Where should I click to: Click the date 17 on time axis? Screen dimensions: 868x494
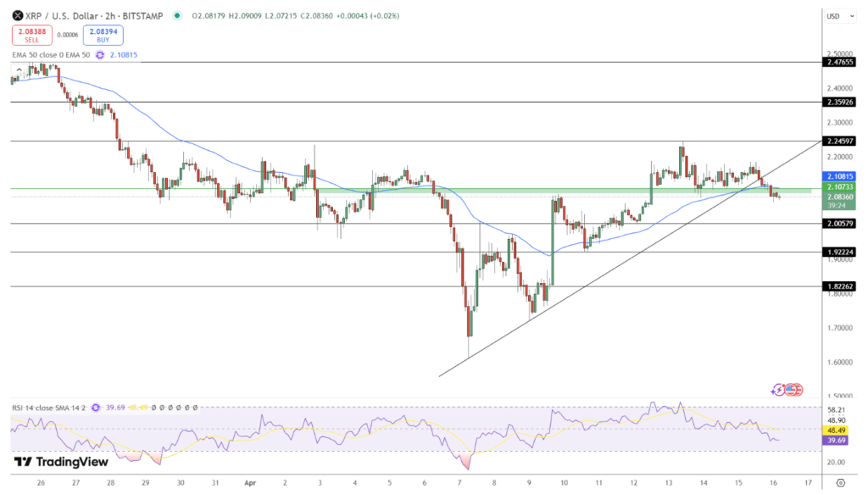click(x=808, y=483)
